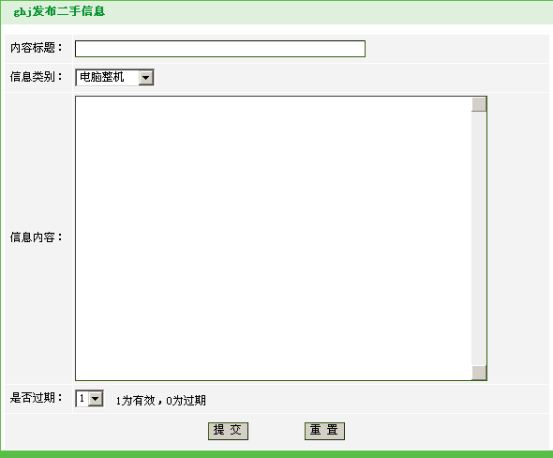The image size is (553, 458).
Task: Open the 信息类别 dropdown arrow
Action: [x=146, y=78]
